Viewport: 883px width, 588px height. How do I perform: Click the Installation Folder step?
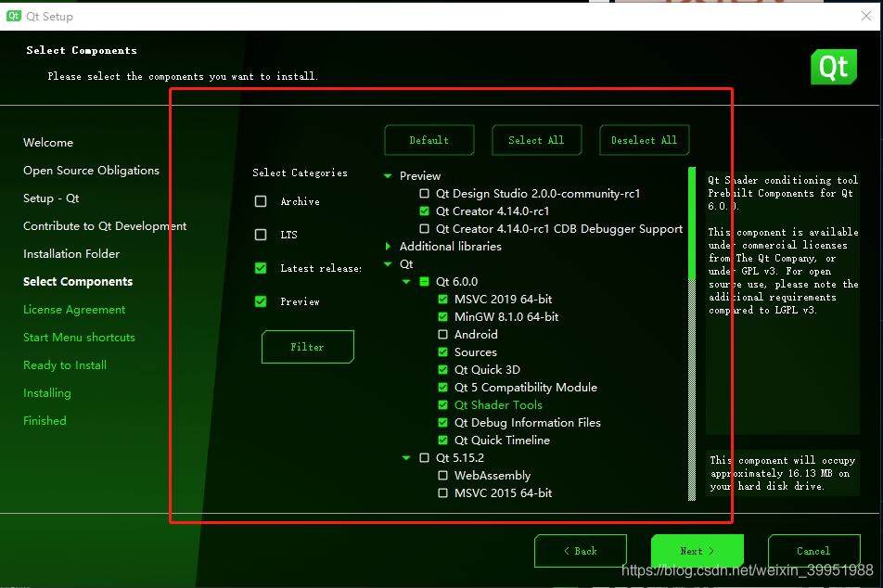[x=71, y=254]
